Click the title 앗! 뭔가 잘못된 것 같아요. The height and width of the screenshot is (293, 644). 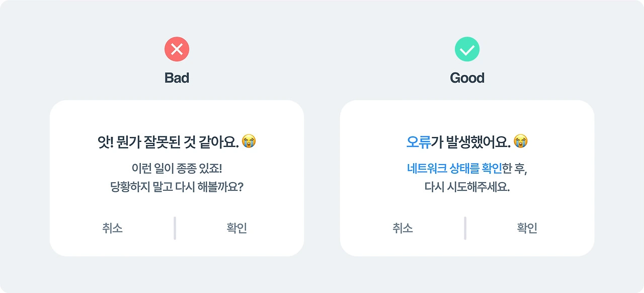click(168, 142)
